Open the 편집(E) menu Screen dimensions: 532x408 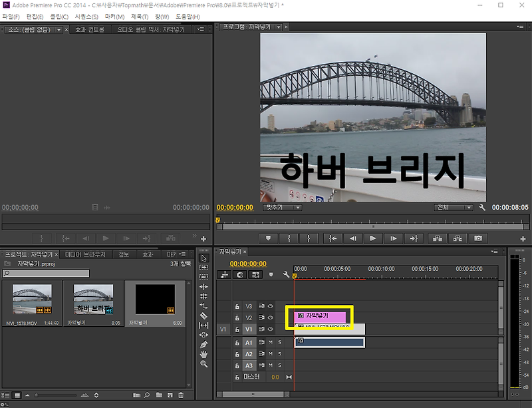coord(35,17)
